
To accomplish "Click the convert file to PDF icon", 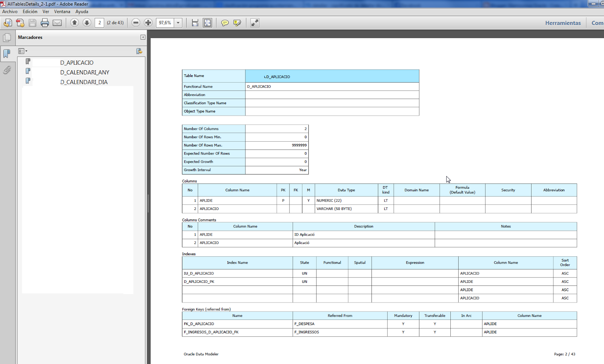I will (20, 23).
